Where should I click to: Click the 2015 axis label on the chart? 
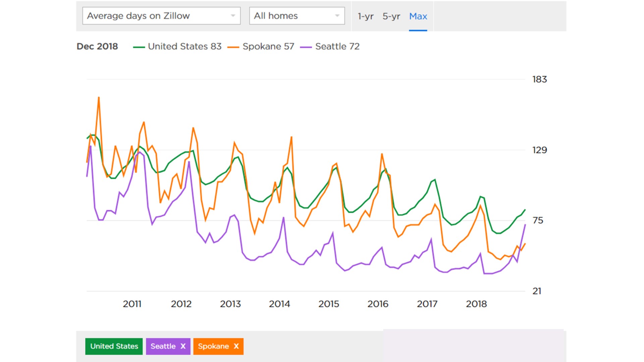(x=329, y=304)
